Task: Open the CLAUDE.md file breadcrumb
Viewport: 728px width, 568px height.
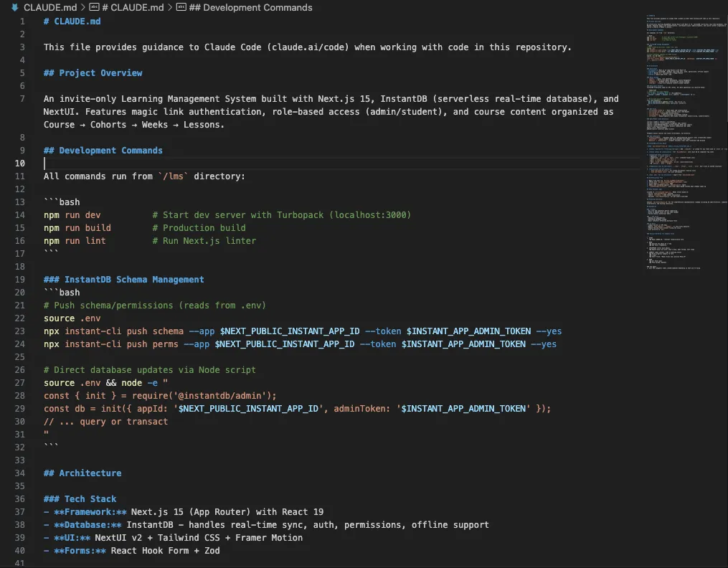Action: 50,8
